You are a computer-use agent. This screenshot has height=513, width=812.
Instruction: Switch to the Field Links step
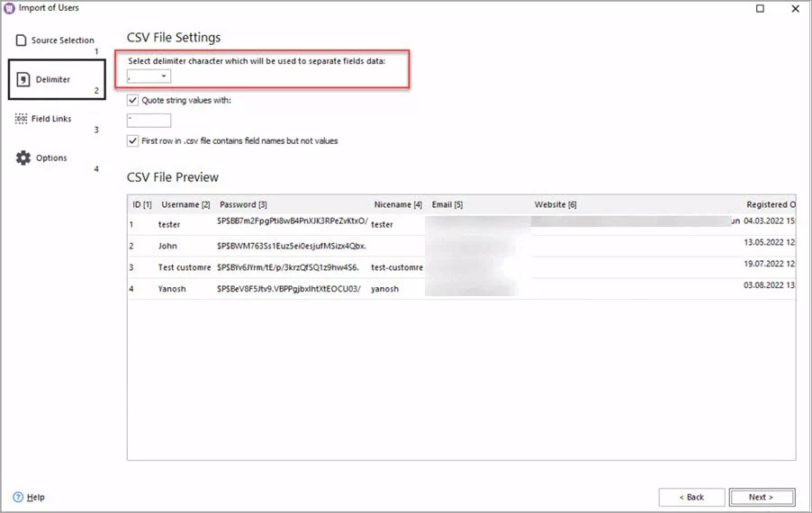51,119
